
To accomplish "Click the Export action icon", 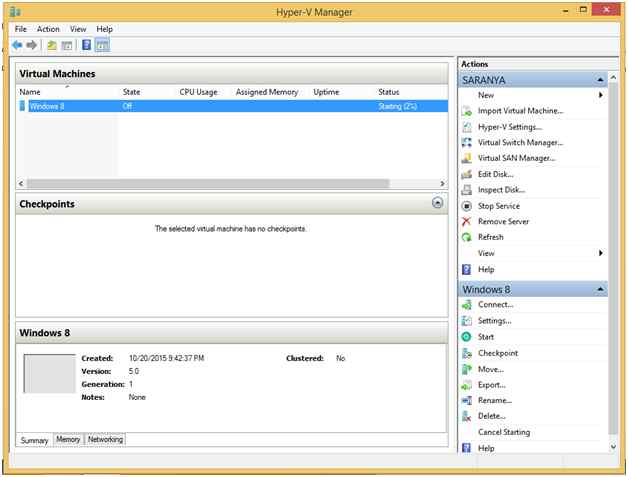I will (x=467, y=385).
